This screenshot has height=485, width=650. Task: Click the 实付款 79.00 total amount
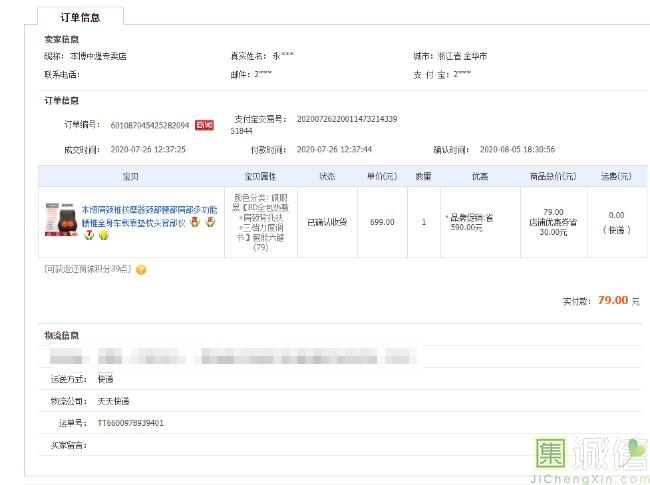click(611, 300)
